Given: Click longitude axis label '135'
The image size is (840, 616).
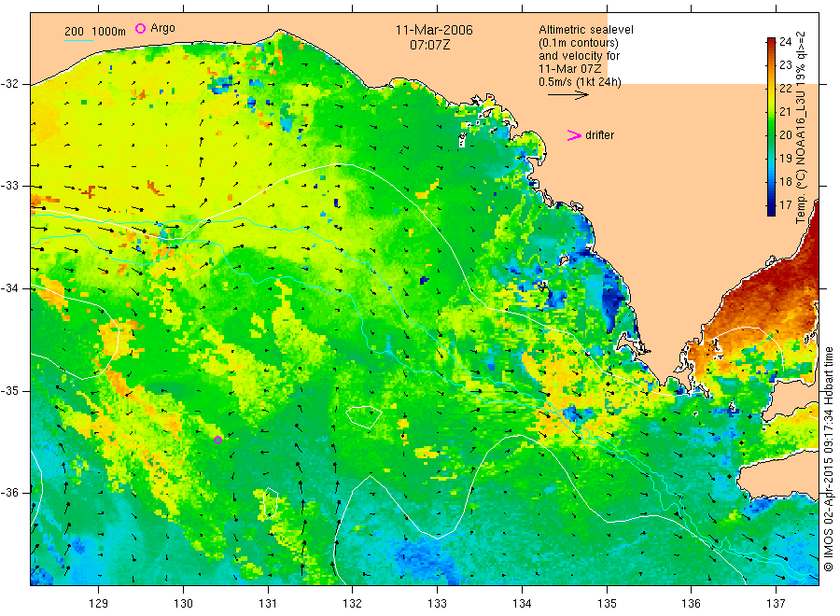Looking at the screenshot, I should pos(607,604).
